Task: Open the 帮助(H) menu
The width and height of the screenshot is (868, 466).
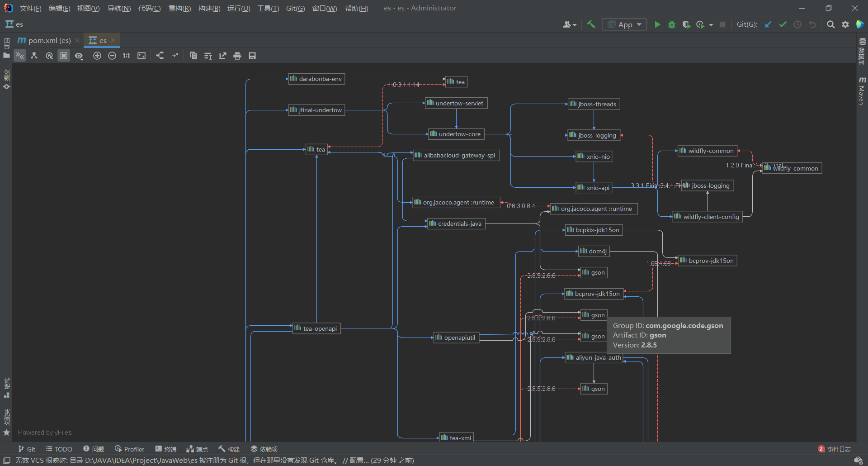Action: pos(356,8)
